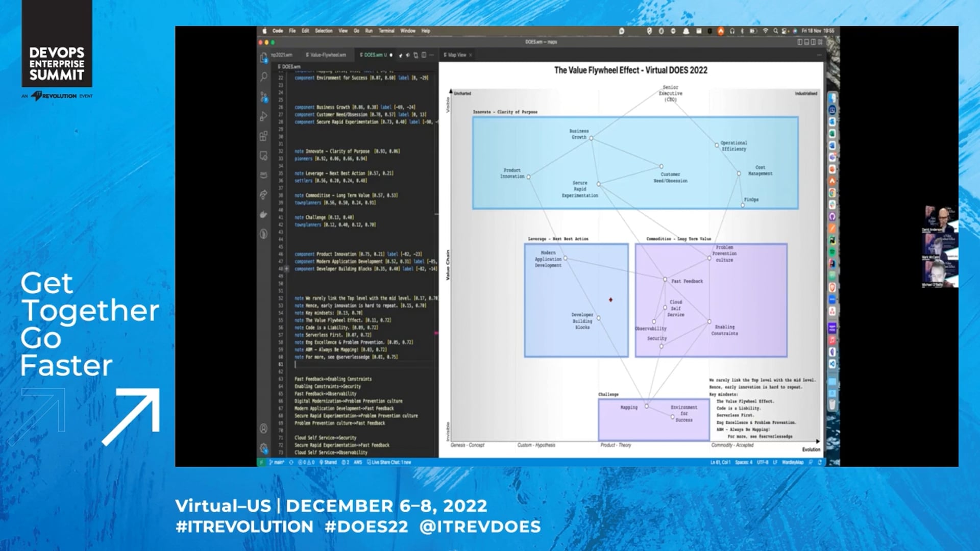Open the Manage gear icon
This screenshot has height=551, width=980.
263,448
